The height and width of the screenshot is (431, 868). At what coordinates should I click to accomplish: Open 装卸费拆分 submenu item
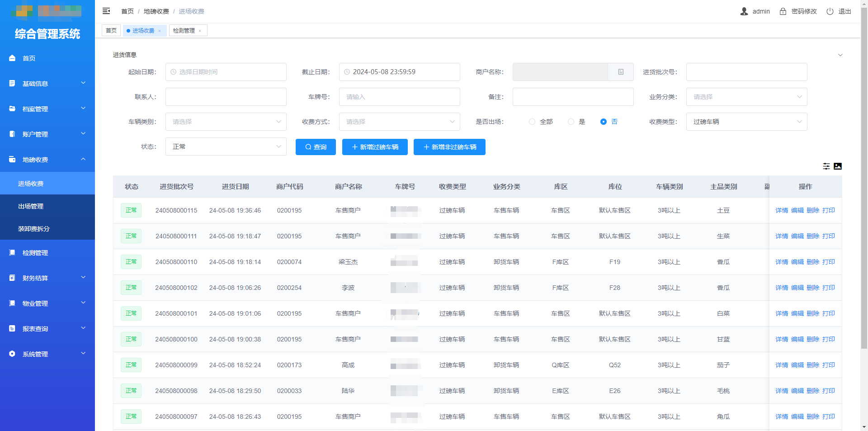[x=47, y=229]
